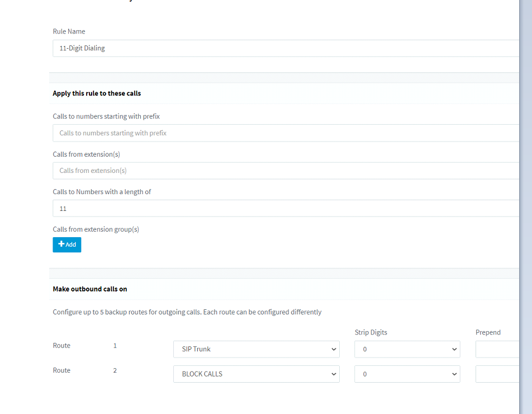The image size is (532, 414).
Task: Click the Route 2 number
Action: tap(115, 370)
